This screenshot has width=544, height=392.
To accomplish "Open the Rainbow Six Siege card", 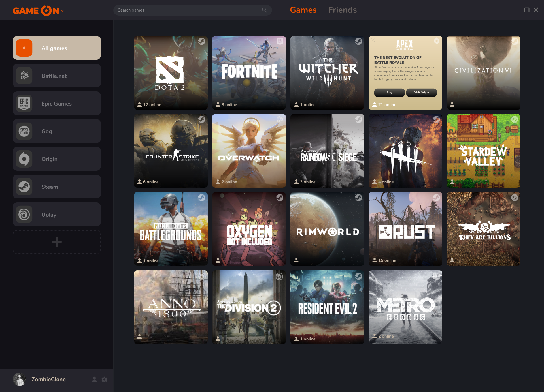I will tap(327, 151).
